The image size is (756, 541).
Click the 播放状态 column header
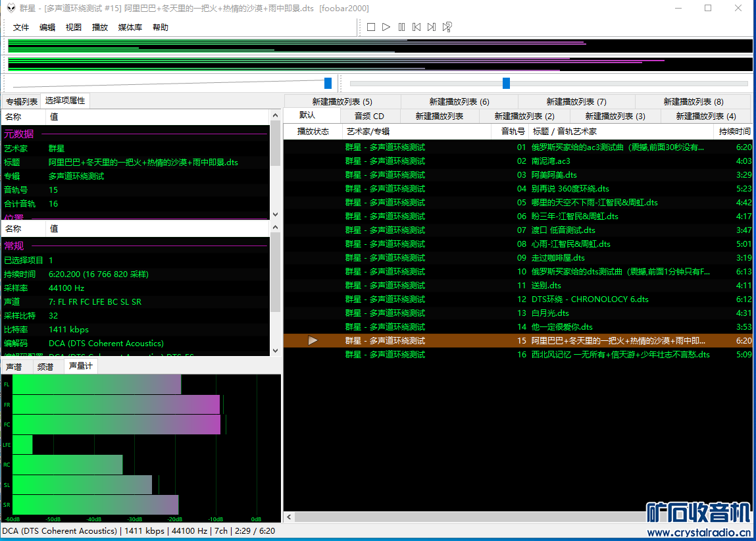(x=313, y=132)
